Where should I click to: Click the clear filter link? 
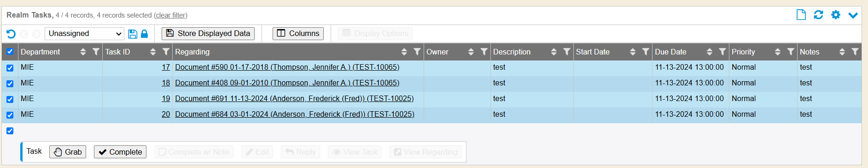point(170,15)
